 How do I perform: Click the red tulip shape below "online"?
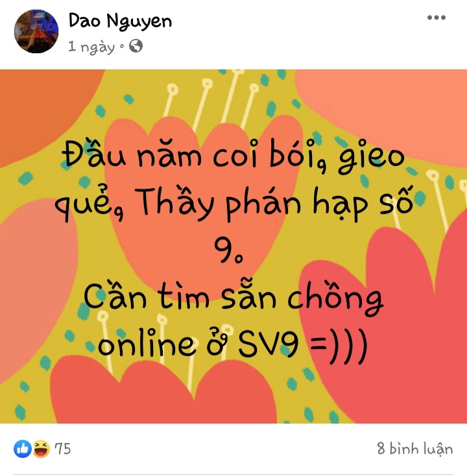coord(164,395)
